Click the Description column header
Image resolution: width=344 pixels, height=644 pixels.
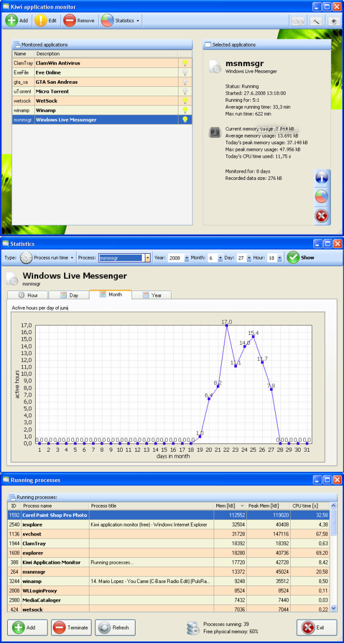pos(106,54)
